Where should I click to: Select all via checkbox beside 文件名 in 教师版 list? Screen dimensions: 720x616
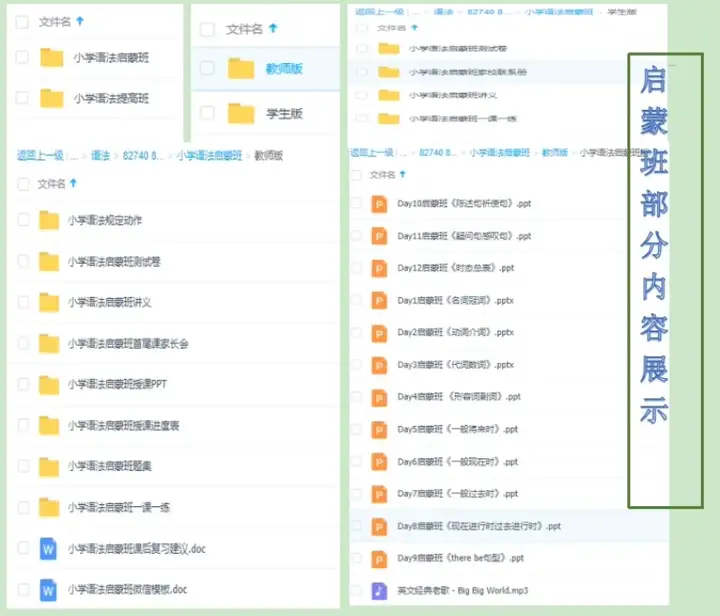point(22,184)
